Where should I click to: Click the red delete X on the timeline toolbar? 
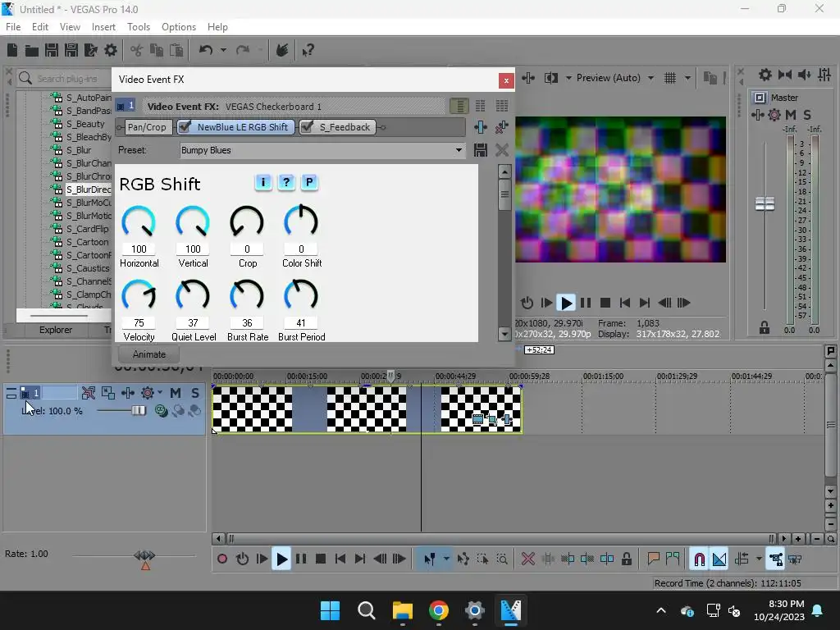tap(528, 559)
